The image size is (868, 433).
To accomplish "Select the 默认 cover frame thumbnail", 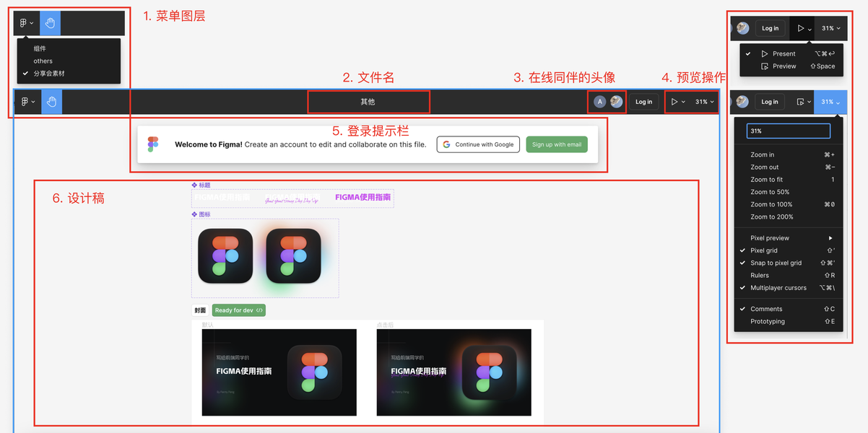I will pos(279,372).
